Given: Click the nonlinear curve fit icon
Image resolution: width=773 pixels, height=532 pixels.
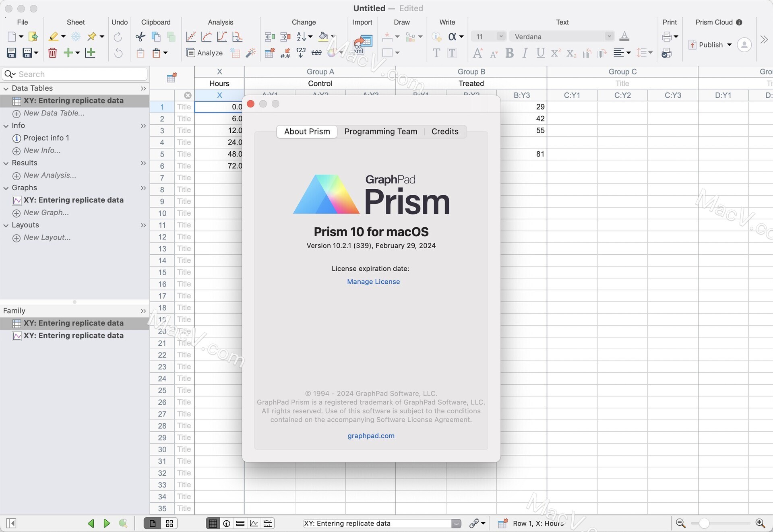Looking at the screenshot, I should 207,37.
